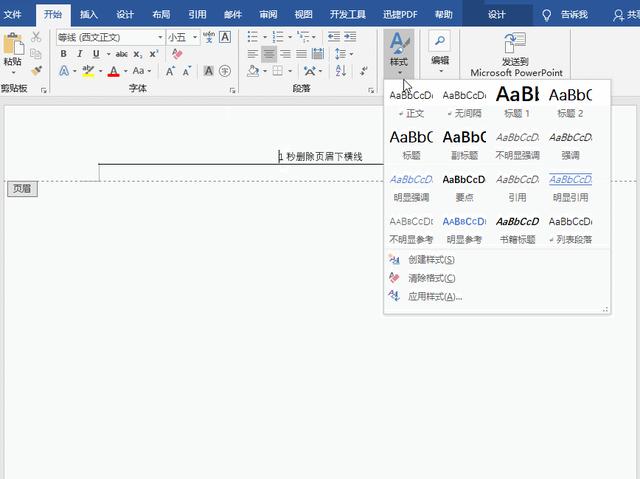Click the Cut scissors icon
Screen dimensions: 640x479
click(36, 37)
